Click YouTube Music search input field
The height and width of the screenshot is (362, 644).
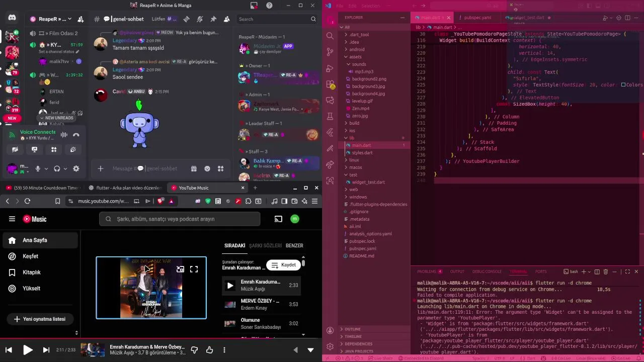point(180,219)
